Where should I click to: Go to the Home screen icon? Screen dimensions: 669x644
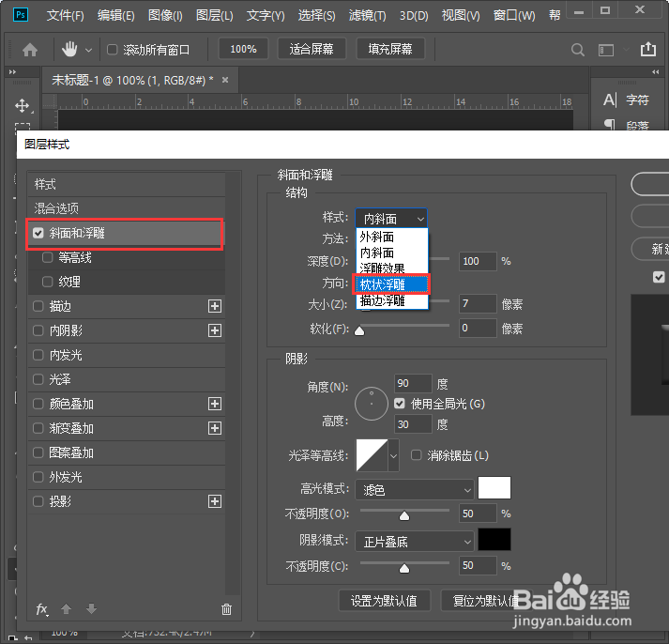click(x=30, y=50)
